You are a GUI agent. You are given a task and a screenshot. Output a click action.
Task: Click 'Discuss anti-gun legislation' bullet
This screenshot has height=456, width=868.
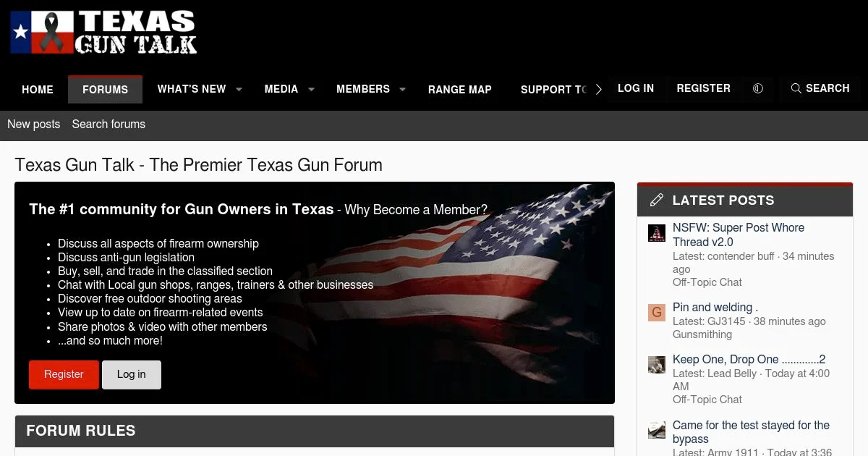point(127,258)
